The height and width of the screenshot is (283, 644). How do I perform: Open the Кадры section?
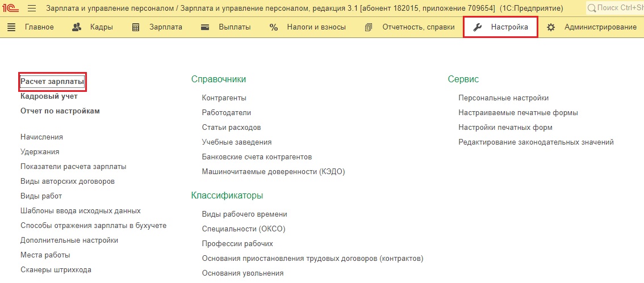click(x=102, y=27)
